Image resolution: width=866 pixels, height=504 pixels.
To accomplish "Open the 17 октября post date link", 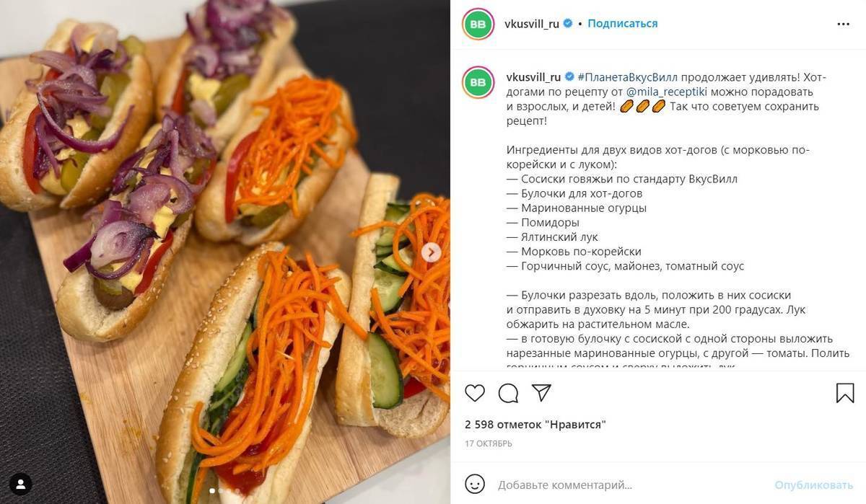I will [x=489, y=443].
